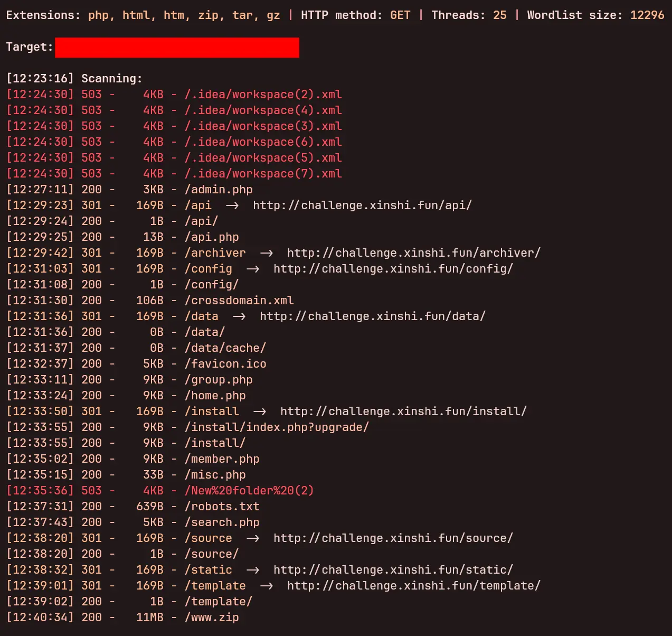Follow the http://challenge.xinshi.fun/config/ redirect link
672x636 pixels.
click(393, 269)
